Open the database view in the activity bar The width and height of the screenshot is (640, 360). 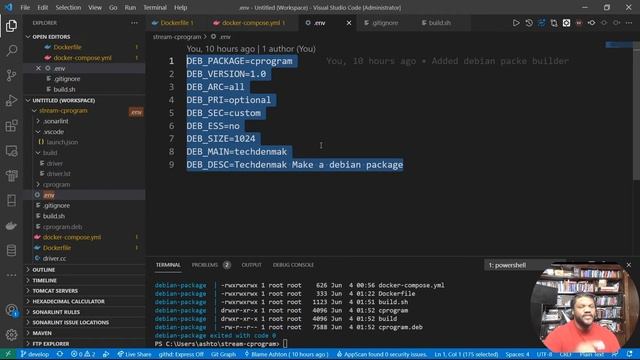pyautogui.click(x=11, y=251)
